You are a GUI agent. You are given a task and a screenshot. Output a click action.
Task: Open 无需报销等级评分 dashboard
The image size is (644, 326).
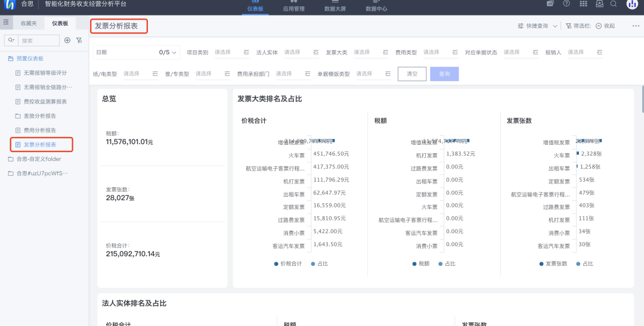tap(41, 73)
